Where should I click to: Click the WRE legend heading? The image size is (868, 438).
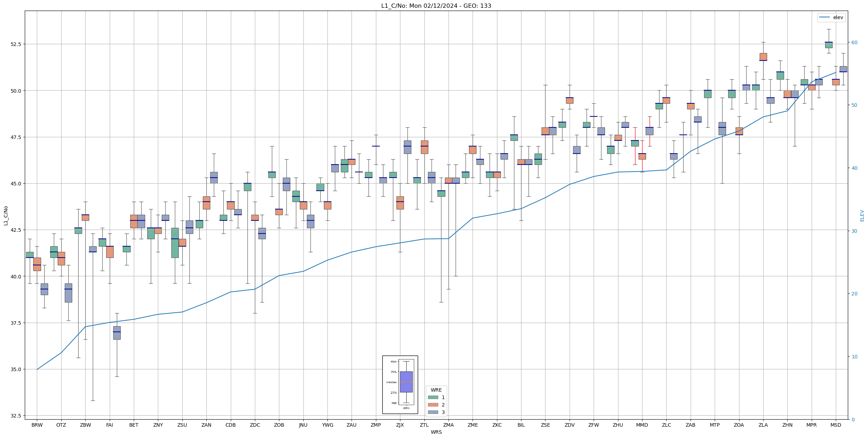coord(436,390)
